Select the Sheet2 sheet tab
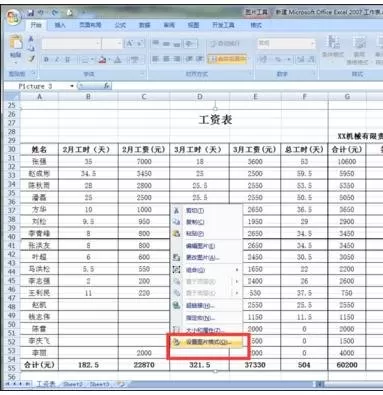 click(73, 384)
